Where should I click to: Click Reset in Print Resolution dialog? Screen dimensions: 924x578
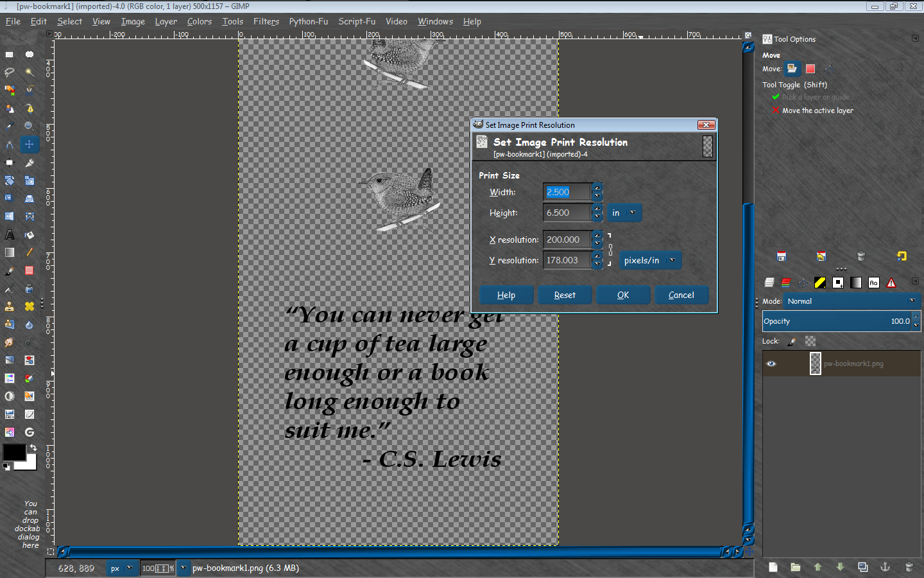pos(565,295)
